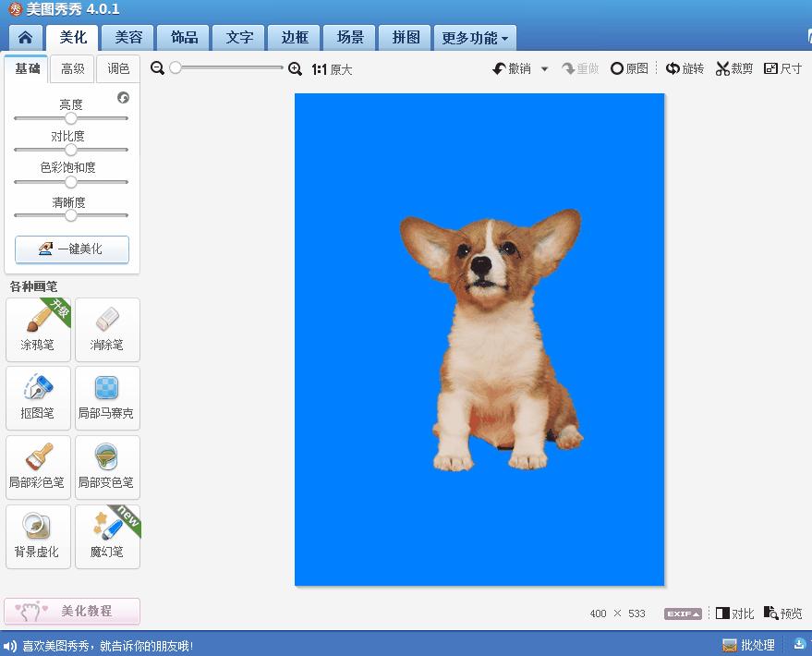Image resolution: width=812 pixels, height=656 pixels.
Task: Select the 局部彩色笔 color brush
Action: coord(38,467)
